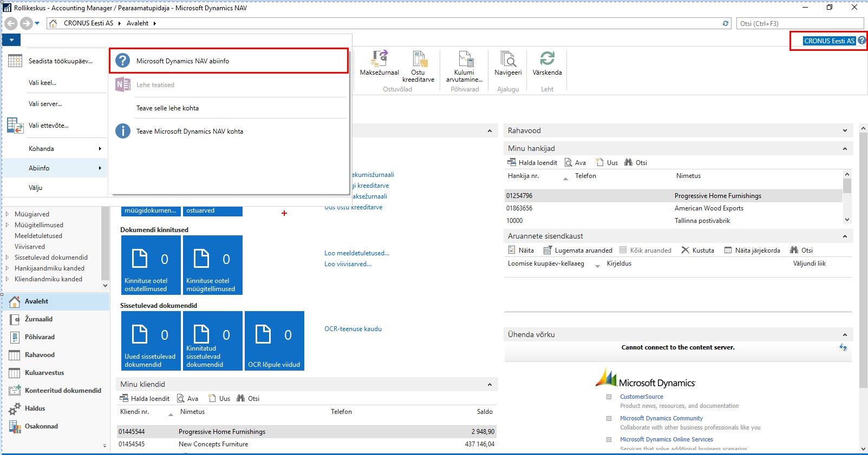
Task: Collapse the Aruannete sisendkaust section
Action: [x=845, y=236]
